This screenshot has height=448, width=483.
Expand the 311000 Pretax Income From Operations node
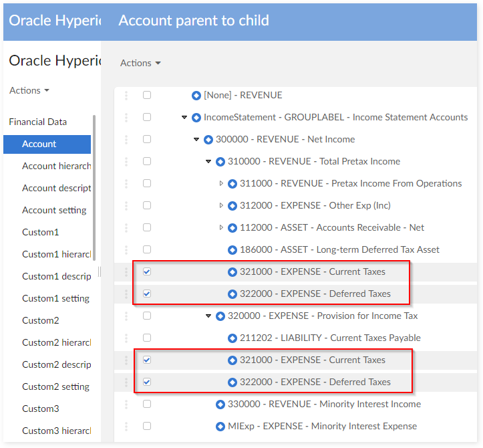(x=222, y=184)
